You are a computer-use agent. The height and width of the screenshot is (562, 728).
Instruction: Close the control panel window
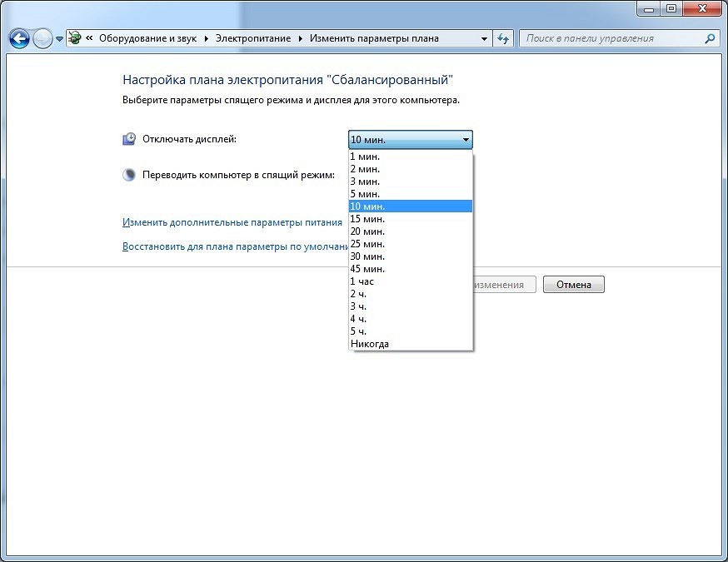pos(702,9)
